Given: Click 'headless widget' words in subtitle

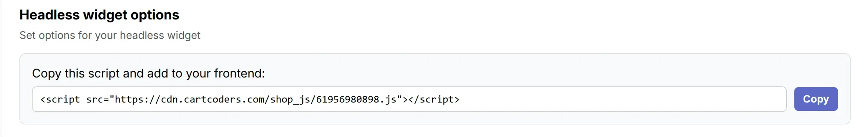Looking at the screenshot, I should (160, 35).
